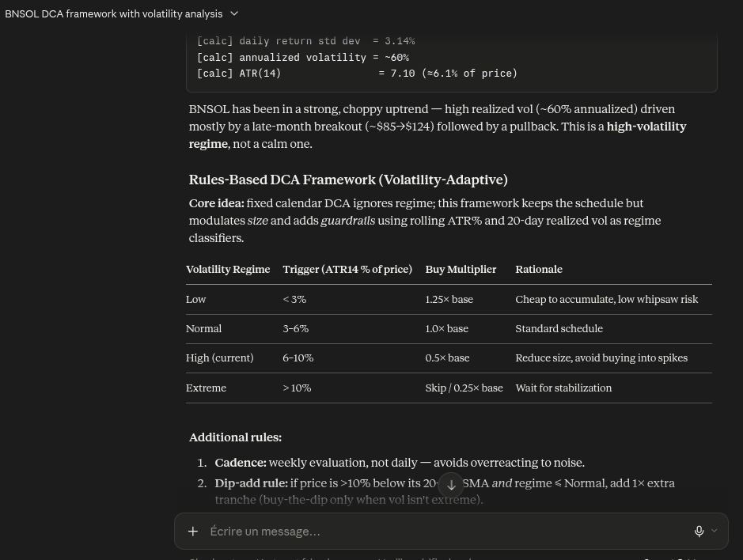The image size is (743, 560).
Task: Click the 'Low' regime table cell
Action: [195, 300]
